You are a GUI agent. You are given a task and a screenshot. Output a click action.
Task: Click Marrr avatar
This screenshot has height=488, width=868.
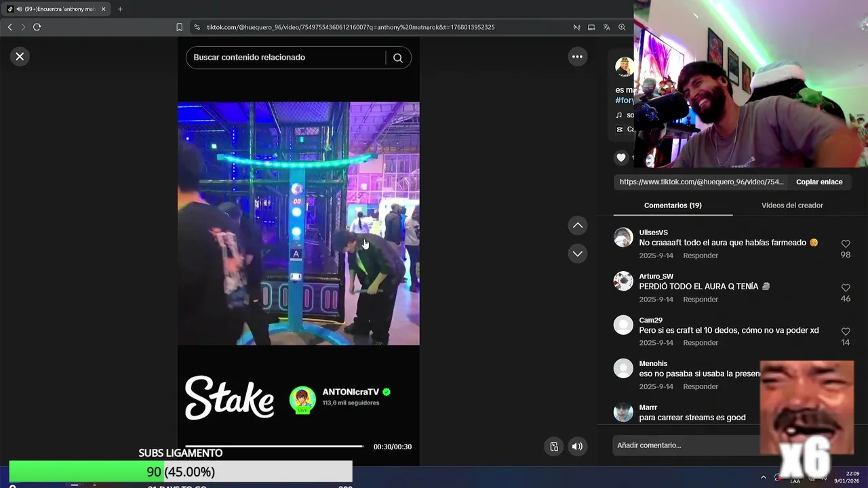(623, 412)
